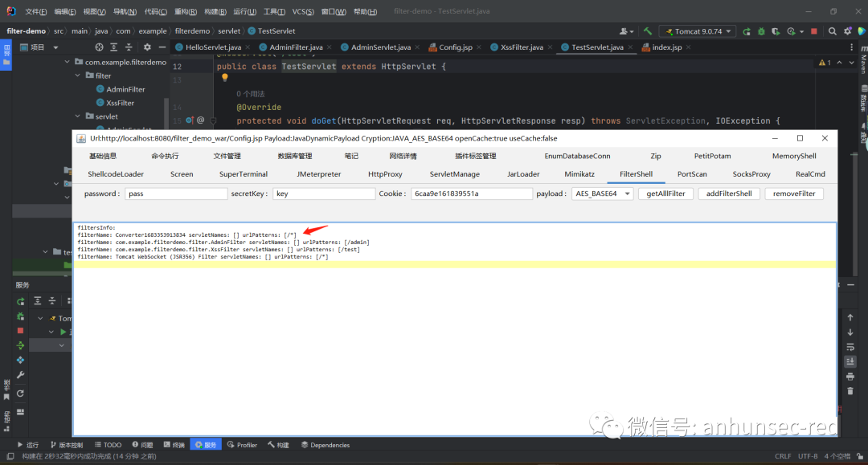Open the MemoryShell tab

(x=794, y=156)
